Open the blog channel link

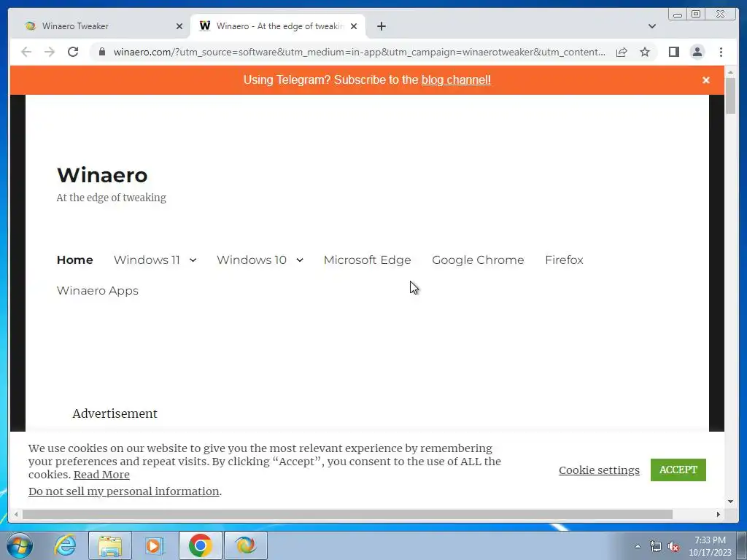(456, 80)
